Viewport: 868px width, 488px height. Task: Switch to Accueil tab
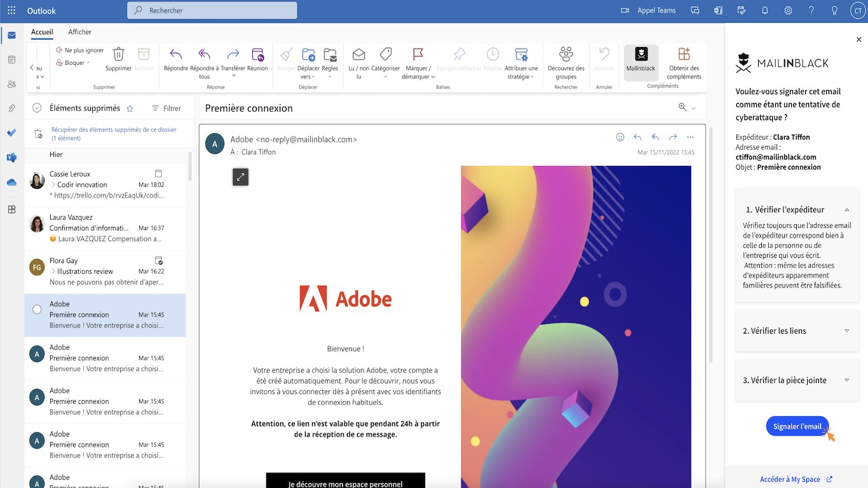click(x=42, y=32)
